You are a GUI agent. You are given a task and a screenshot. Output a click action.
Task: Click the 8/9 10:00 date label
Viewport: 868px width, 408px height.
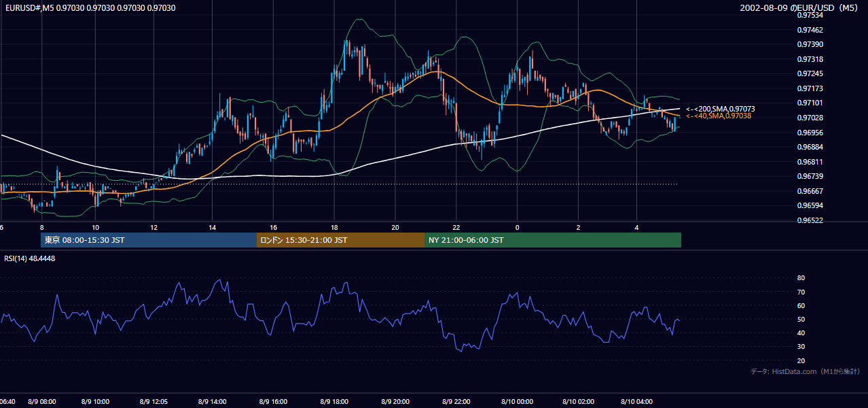coord(95,402)
